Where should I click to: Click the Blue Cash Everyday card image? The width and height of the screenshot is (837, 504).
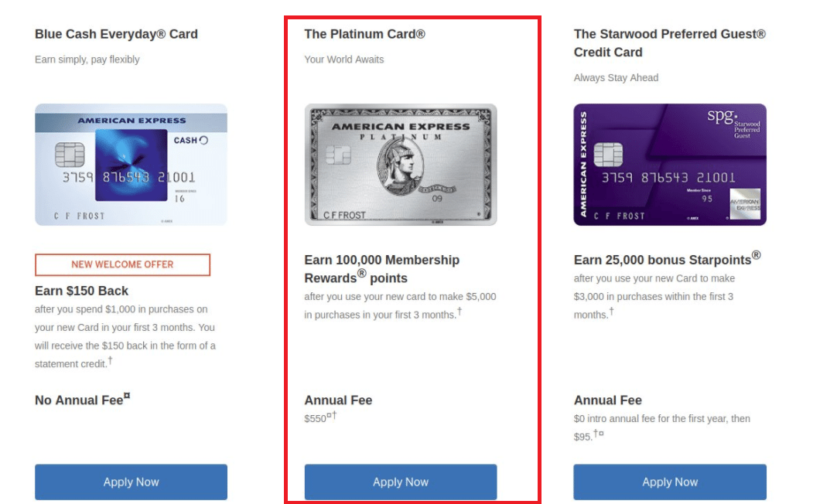[x=131, y=165]
